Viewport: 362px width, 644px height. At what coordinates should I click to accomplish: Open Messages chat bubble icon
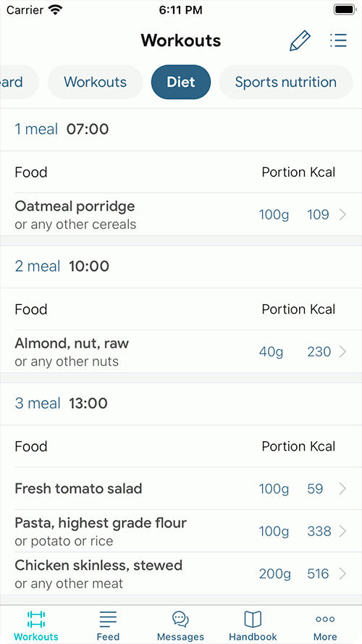pos(180,619)
